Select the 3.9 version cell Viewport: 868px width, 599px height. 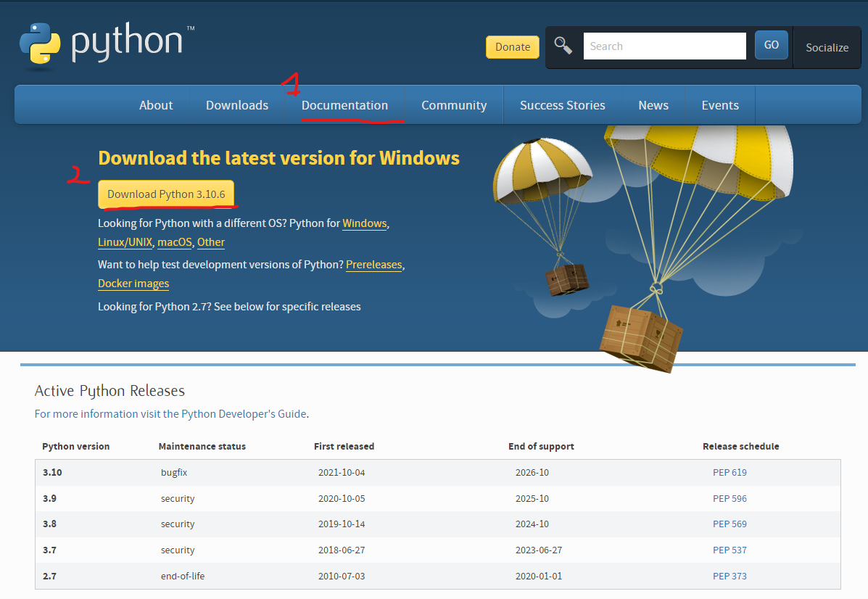tap(49, 498)
